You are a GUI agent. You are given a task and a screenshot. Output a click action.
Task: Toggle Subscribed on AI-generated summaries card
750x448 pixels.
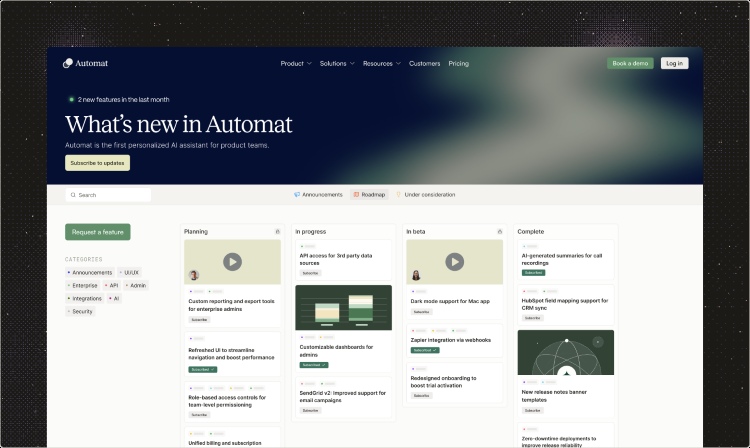[x=533, y=273]
